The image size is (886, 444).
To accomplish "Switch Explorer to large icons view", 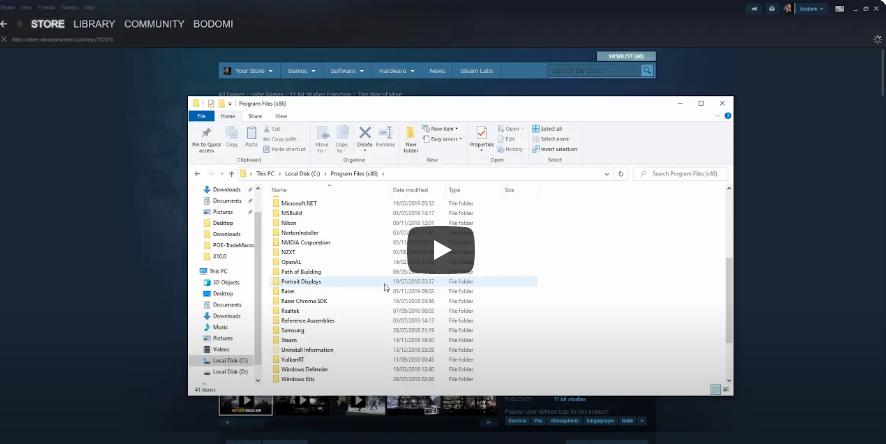I will click(x=726, y=390).
